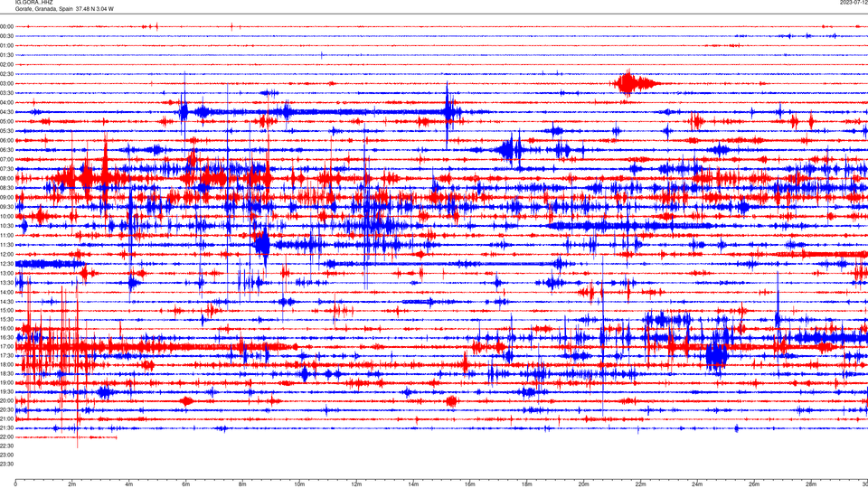Screen dimensions: 868x488
Task: Click the Gorafe, Granada, Spain location text
Action: [x=43, y=9]
